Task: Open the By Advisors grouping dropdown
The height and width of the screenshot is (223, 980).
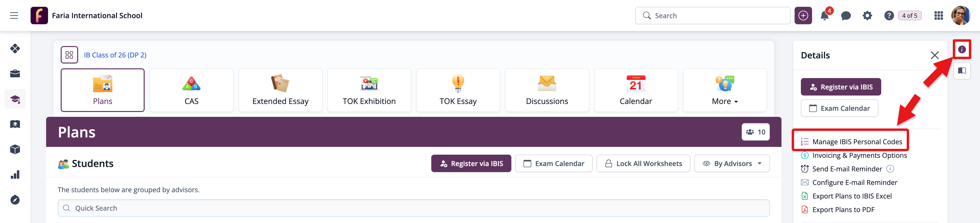Action: tap(731, 164)
